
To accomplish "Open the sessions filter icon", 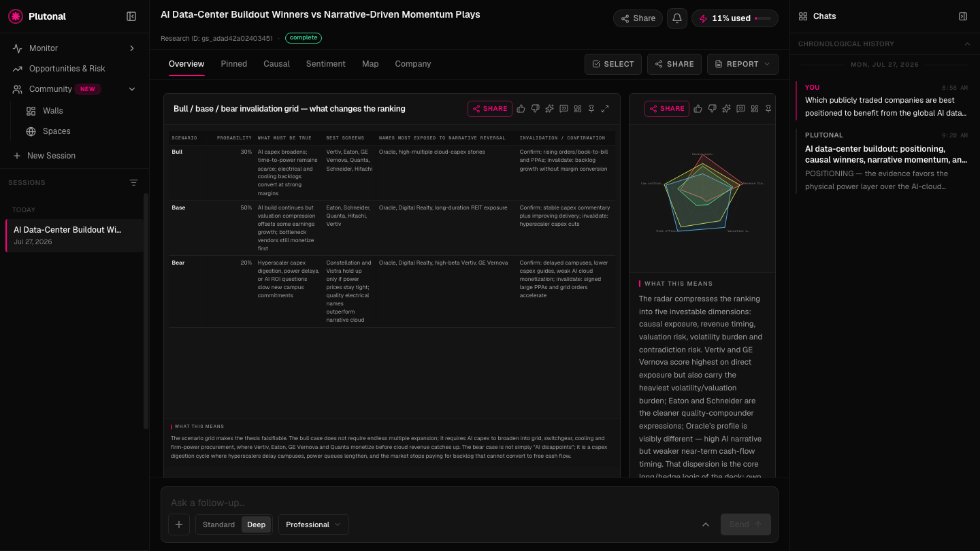I will point(133,183).
